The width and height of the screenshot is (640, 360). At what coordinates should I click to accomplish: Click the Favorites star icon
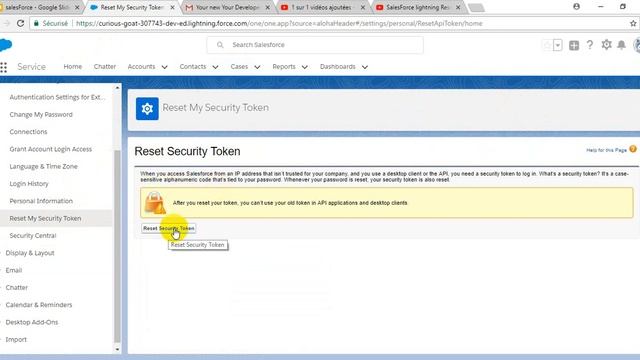[x=547, y=45]
